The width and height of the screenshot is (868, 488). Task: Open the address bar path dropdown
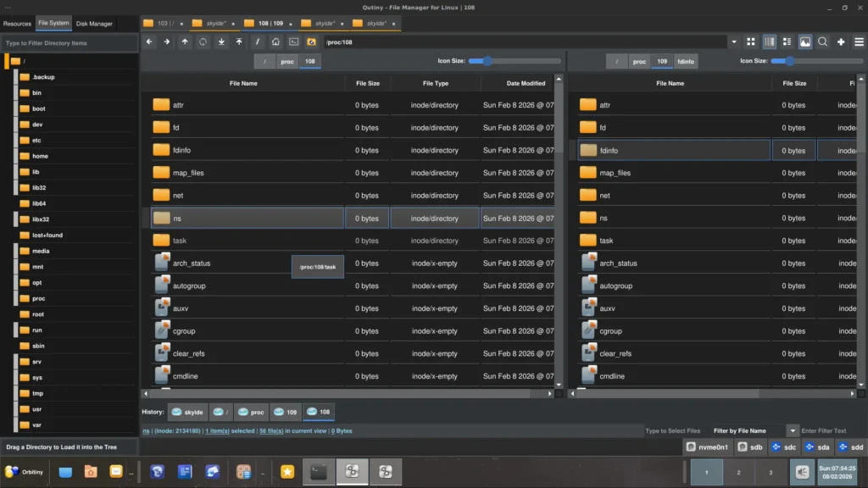coord(733,42)
